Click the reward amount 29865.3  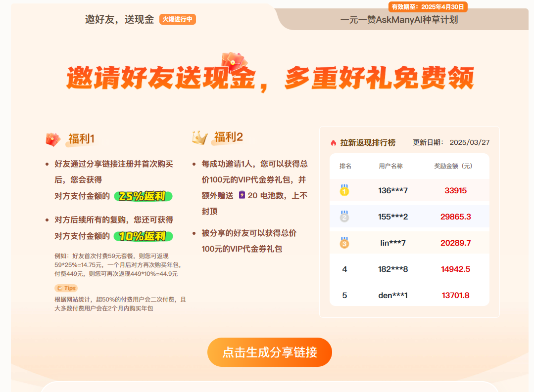point(456,217)
